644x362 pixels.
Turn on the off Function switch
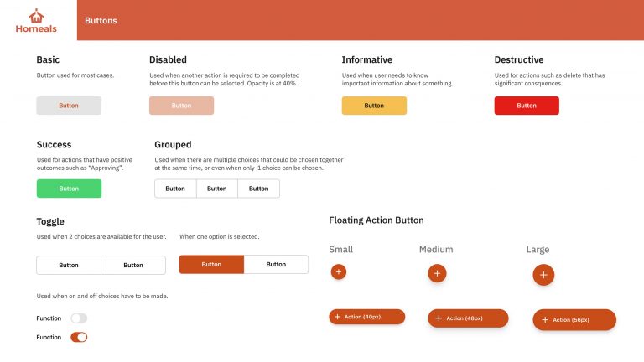pyautogui.click(x=79, y=318)
